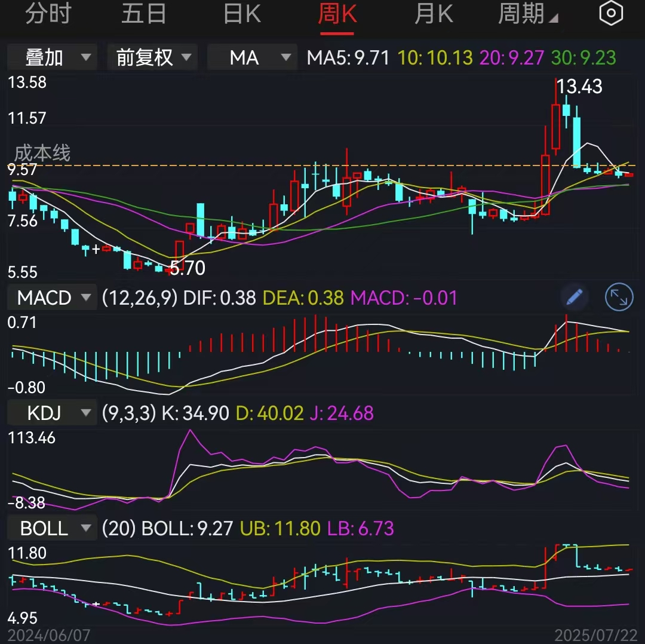Image resolution: width=645 pixels, height=644 pixels.
Task: Click the -0.80 MACD axis label
Action: coord(27,388)
